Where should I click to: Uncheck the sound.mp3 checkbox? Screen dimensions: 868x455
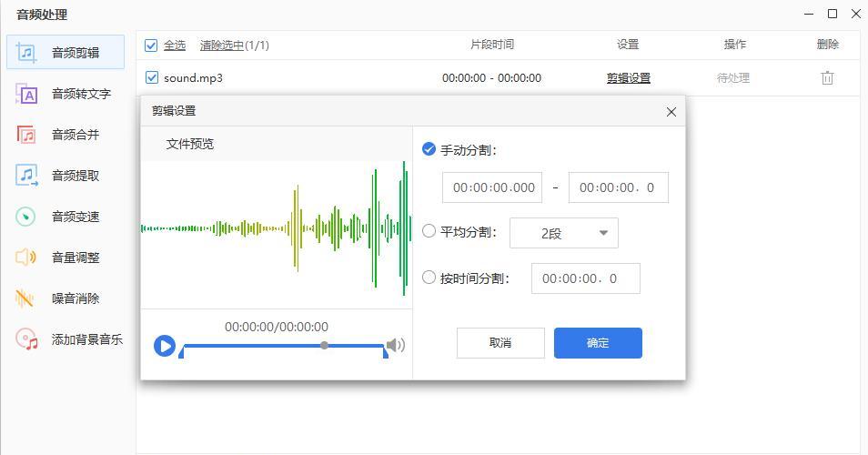click(x=151, y=77)
